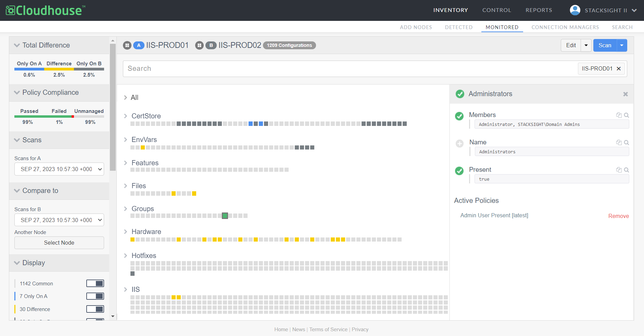Open the StackSight II user avatar
The image size is (644, 336).
(575, 10)
